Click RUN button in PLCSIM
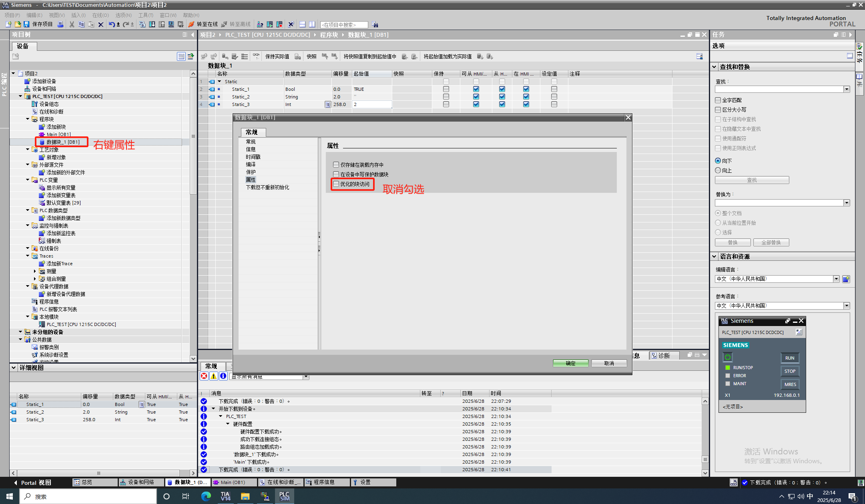Image resolution: width=865 pixels, height=504 pixels. [x=790, y=358]
